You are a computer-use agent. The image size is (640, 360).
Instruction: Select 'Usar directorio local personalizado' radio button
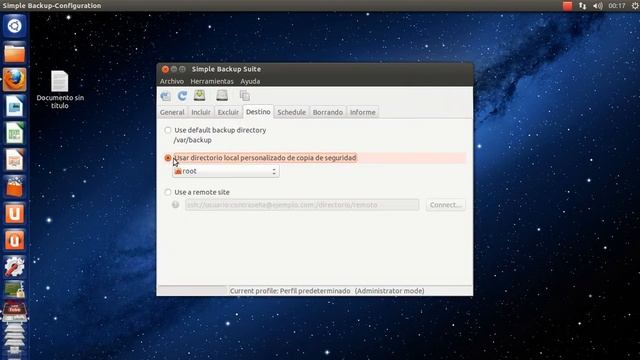[168, 158]
